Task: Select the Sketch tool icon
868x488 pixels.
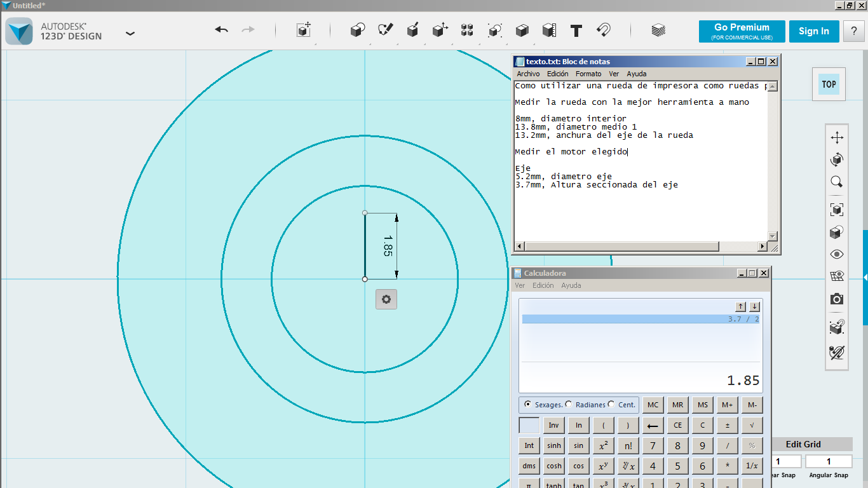Action: [385, 30]
